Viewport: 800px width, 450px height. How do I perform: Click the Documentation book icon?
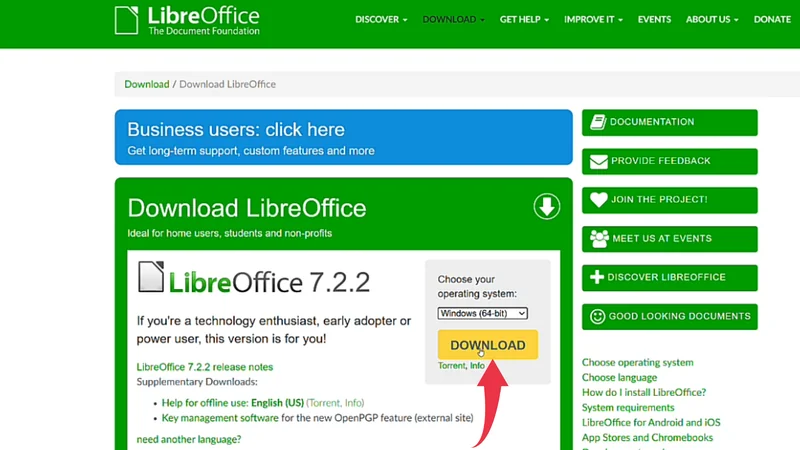tap(598, 122)
